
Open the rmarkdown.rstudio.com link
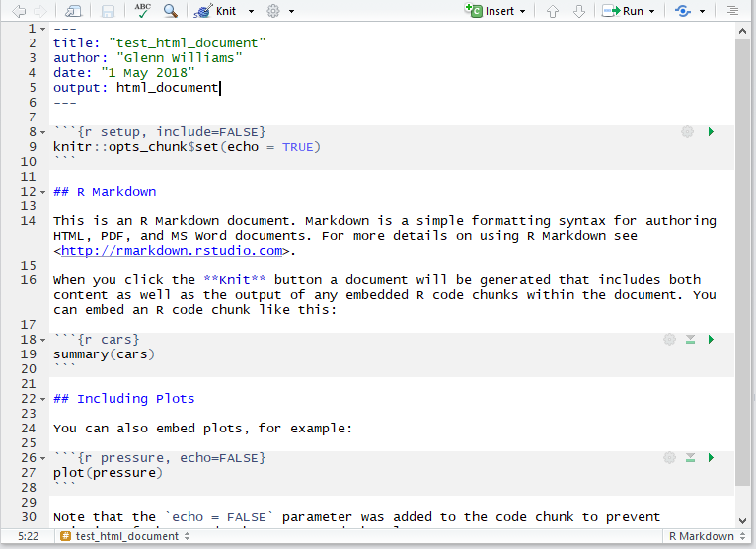tap(172, 251)
